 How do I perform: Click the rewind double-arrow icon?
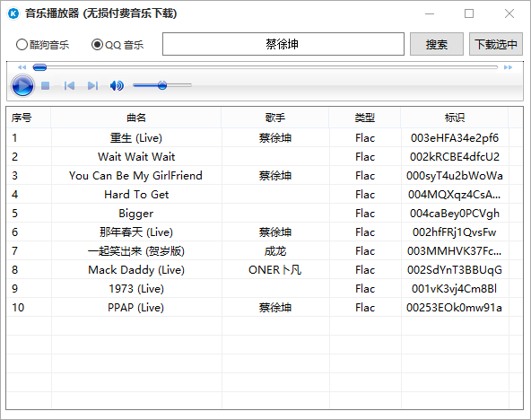(22, 67)
